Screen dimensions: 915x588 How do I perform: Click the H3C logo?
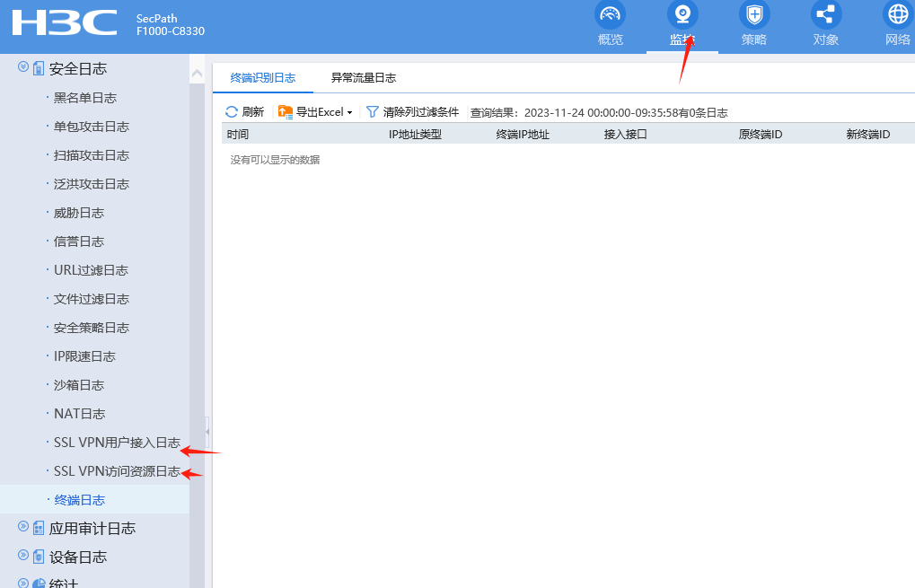(64, 22)
